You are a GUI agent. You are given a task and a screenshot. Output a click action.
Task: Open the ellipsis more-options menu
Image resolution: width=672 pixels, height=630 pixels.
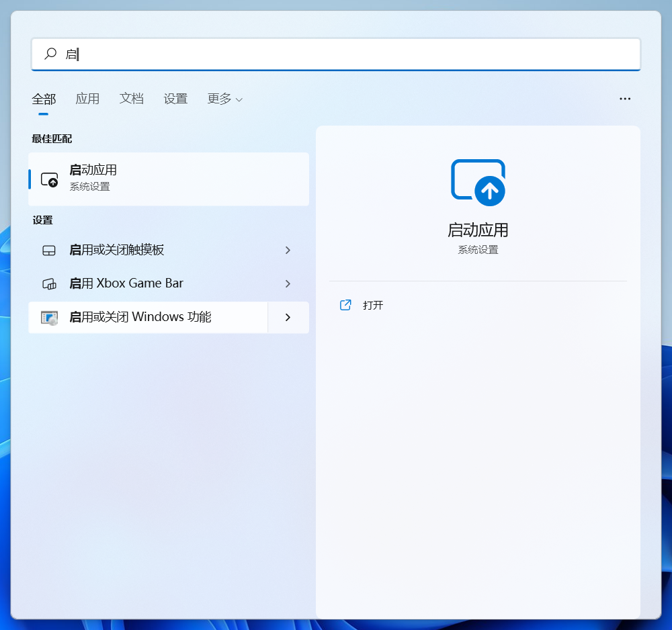click(625, 99)
